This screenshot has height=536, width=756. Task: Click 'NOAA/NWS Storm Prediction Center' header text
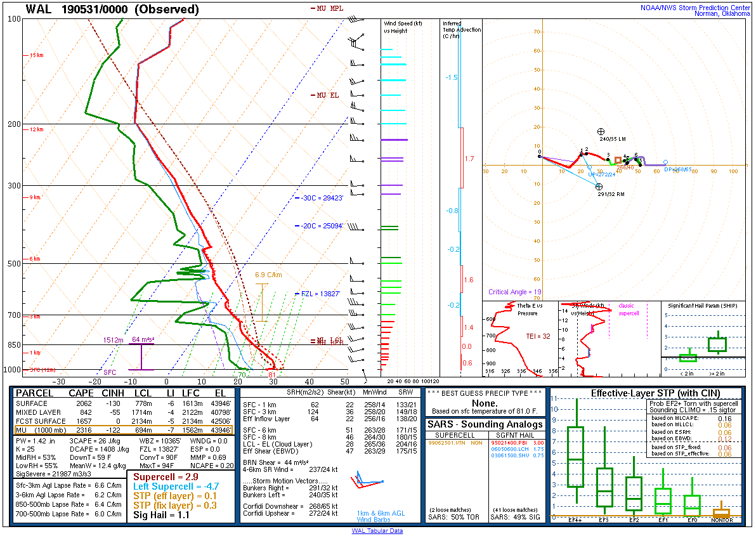tap(695, 7)
